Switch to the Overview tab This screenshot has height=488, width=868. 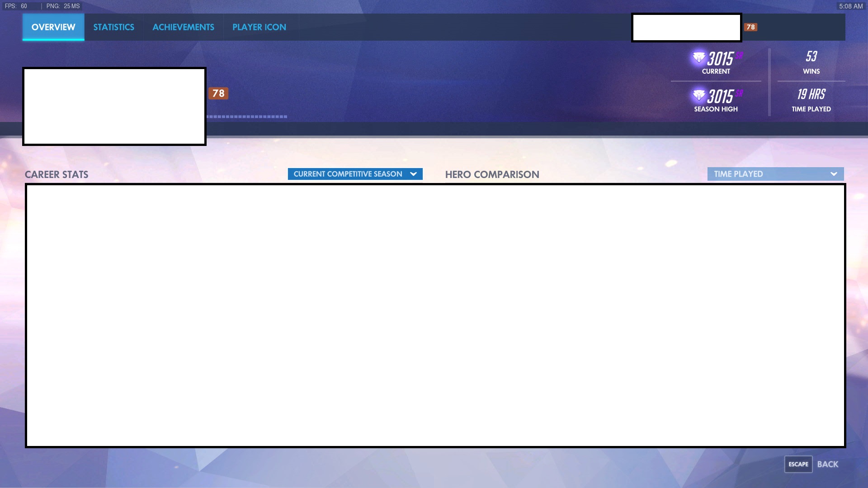(53, 27)
